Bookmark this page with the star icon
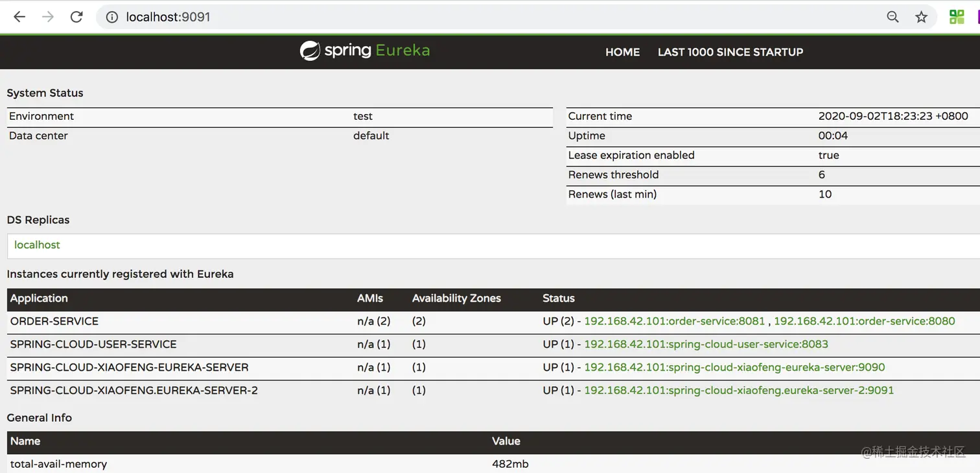 coord(921,17)
